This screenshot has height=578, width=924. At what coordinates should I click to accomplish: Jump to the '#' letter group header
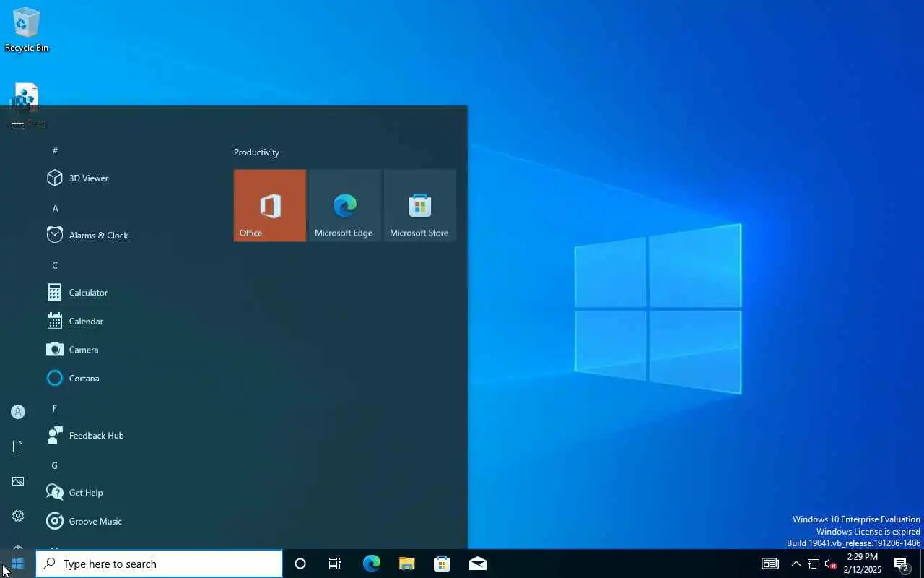click(55, 150)
